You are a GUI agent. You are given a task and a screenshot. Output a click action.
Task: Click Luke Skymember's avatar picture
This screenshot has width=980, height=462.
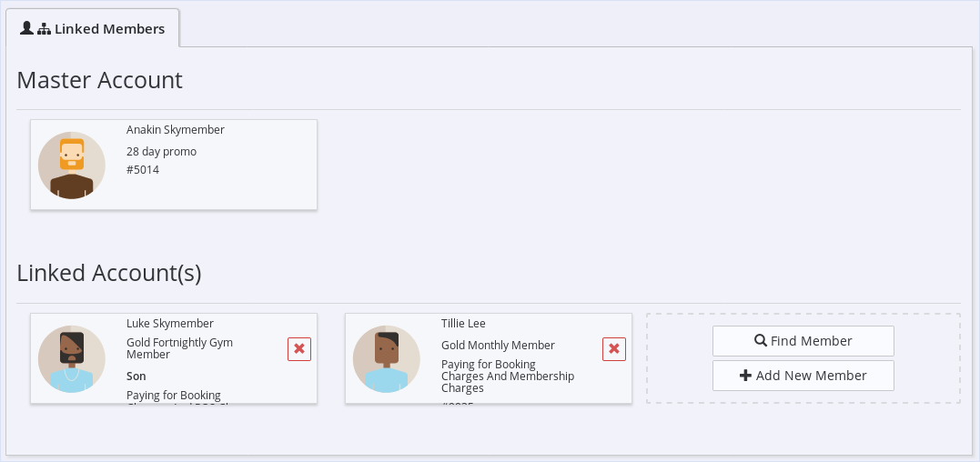click(x=72, y=359)
